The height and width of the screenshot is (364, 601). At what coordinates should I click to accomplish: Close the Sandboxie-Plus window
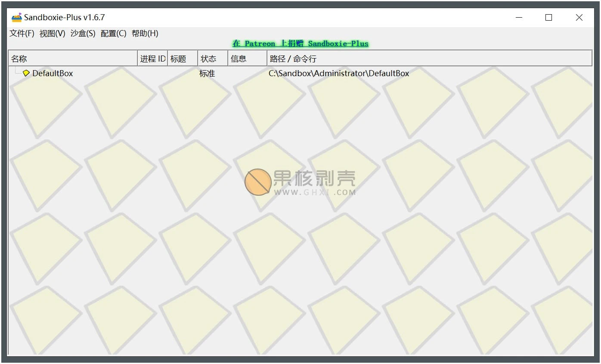tap(579, 18)
